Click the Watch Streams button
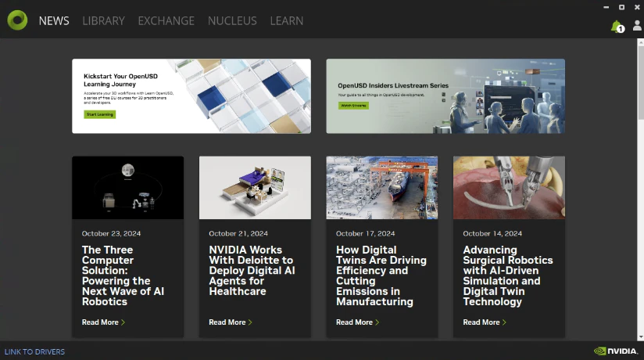644x360 pixels. click(353, 106)
